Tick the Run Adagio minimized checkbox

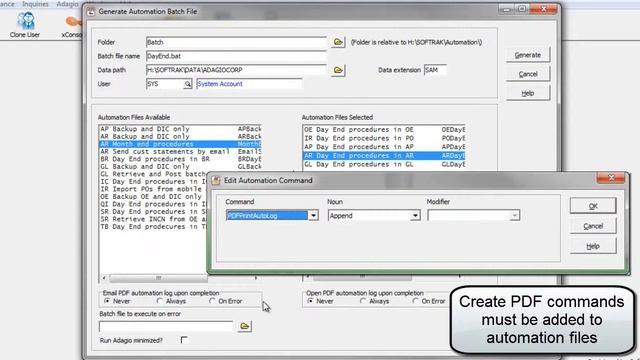184,340
